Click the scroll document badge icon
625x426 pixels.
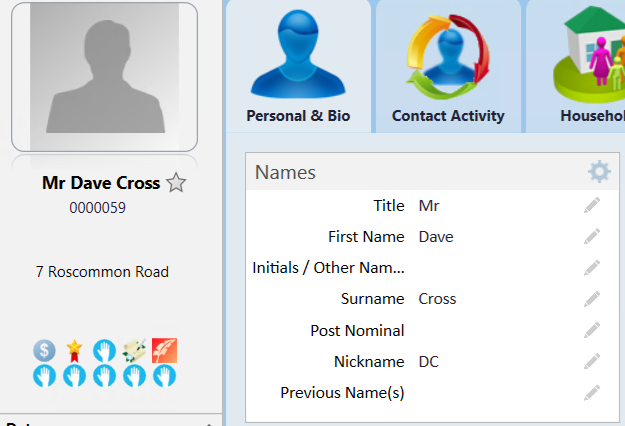point(134,351)
